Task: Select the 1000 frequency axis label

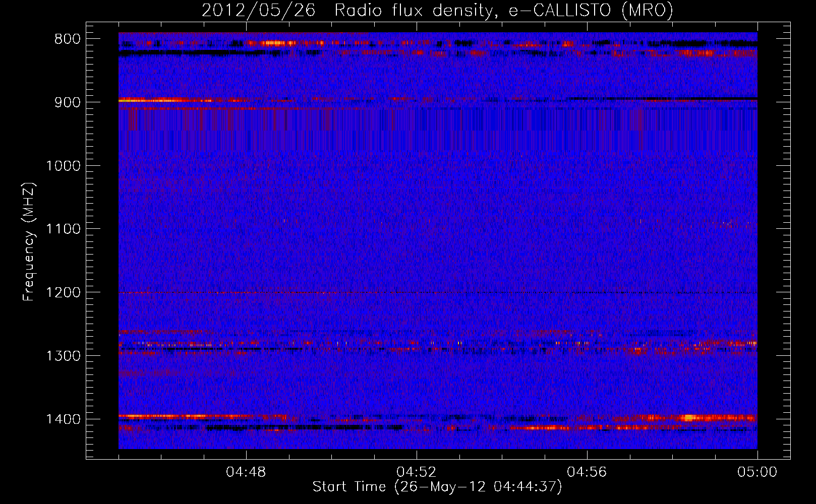Action: pos(63,166)
